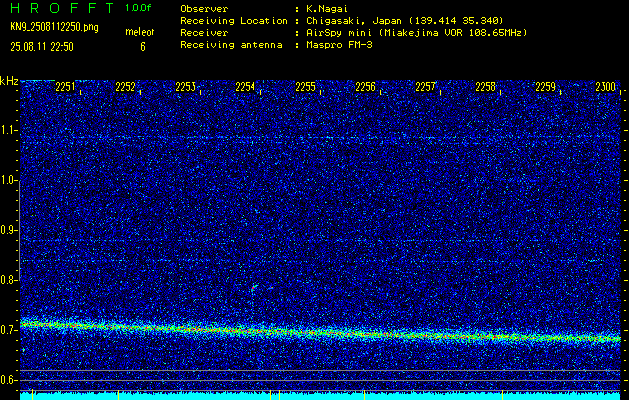Click the 0.6 kHz frequency label
This screenshot has width=629, height=400.
point(8,380)
